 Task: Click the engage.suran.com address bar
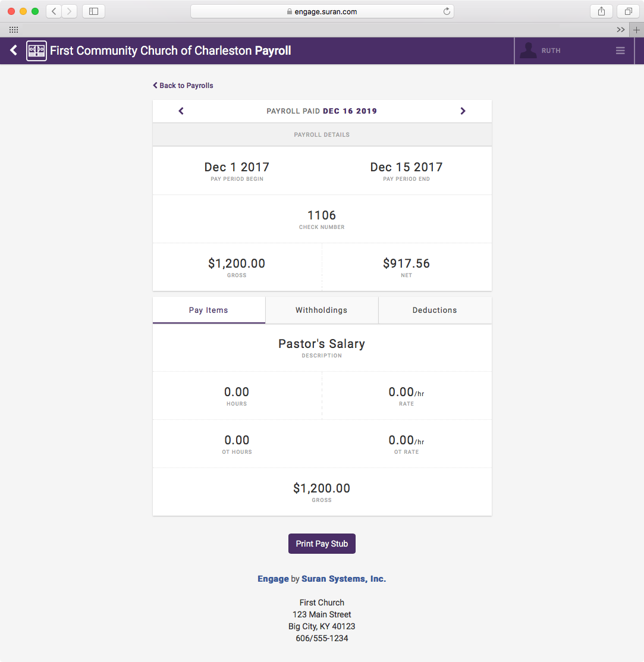(322, 11)
